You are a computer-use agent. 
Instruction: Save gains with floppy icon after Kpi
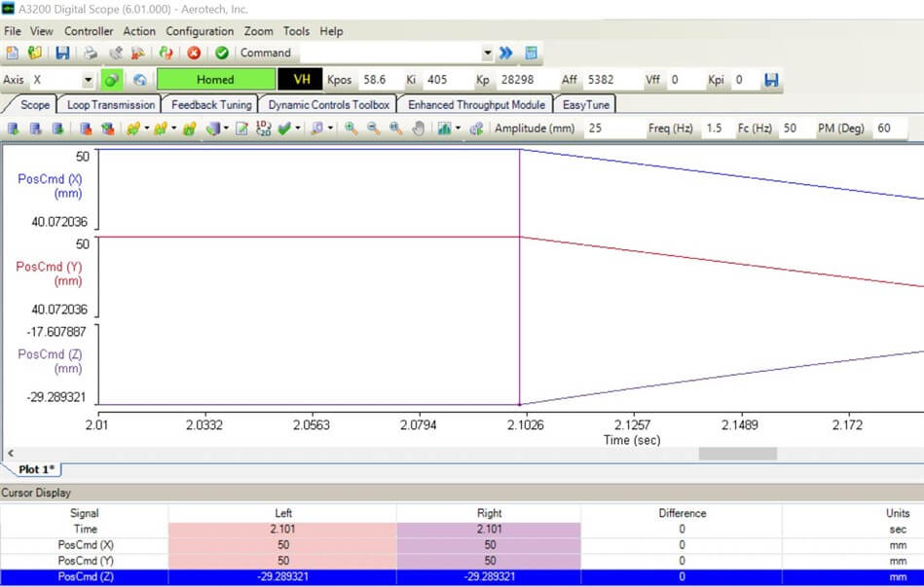[x=771, y=80]
